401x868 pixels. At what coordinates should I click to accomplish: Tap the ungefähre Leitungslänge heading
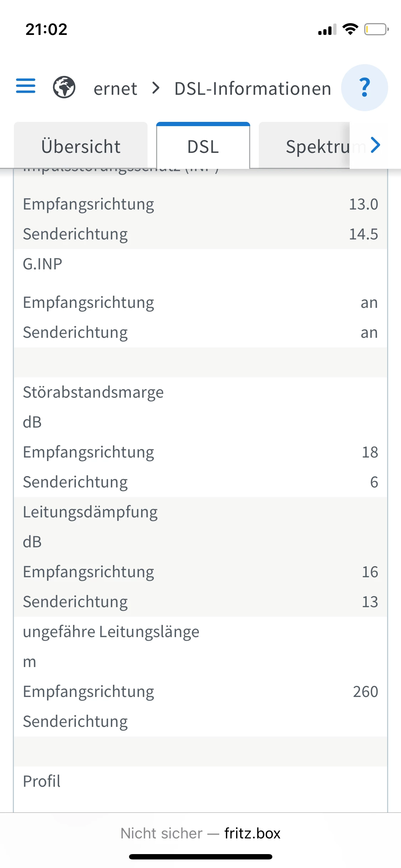pos(111,632)
